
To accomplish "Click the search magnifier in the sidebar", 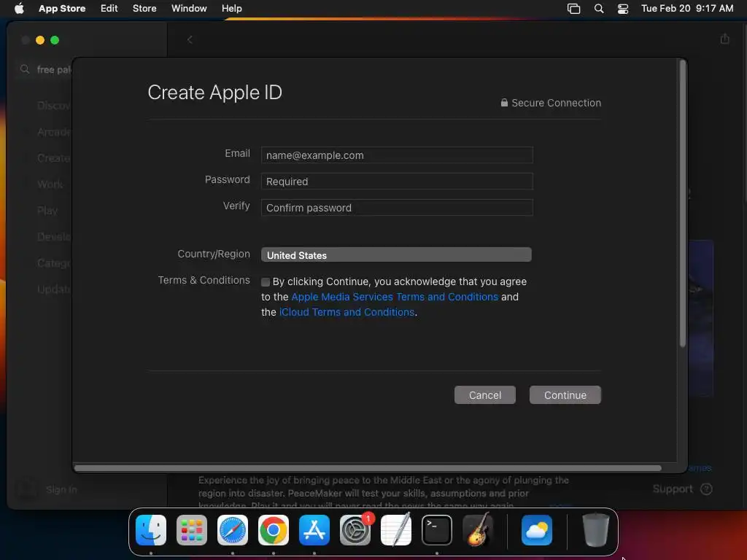I will [x=25, y=69].
